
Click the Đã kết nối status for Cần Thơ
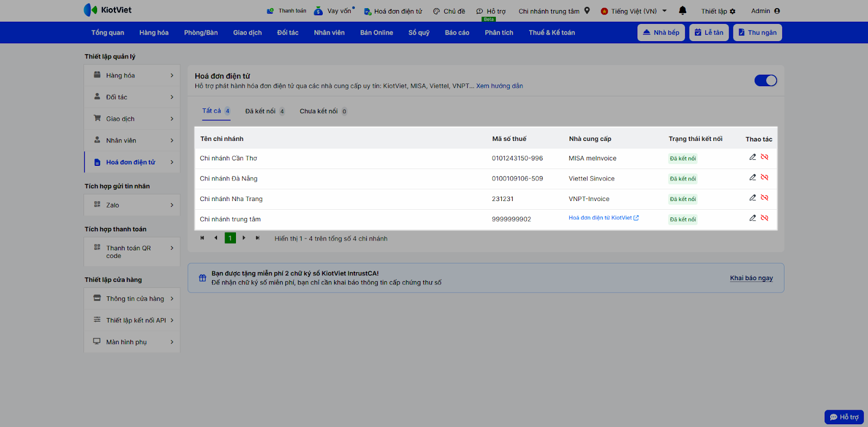[x=682, y=159]
